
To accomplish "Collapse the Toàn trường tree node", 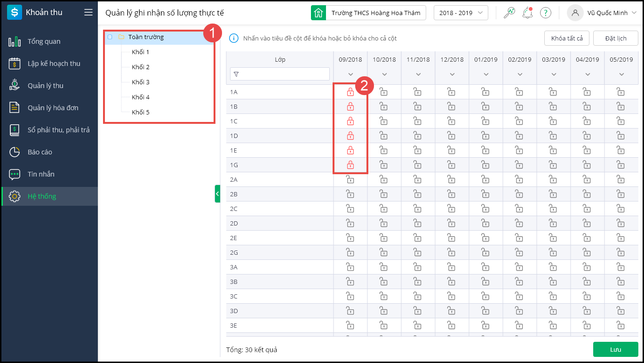I will (x=110, y=37).
